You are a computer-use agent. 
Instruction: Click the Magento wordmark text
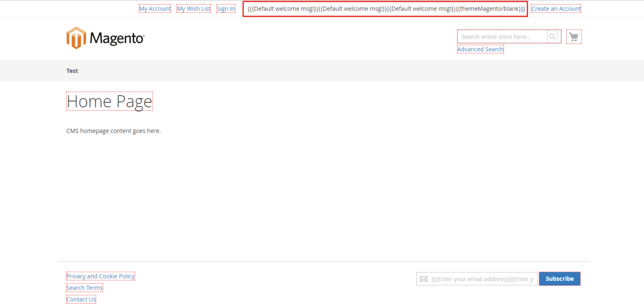(x=117, y=39)
